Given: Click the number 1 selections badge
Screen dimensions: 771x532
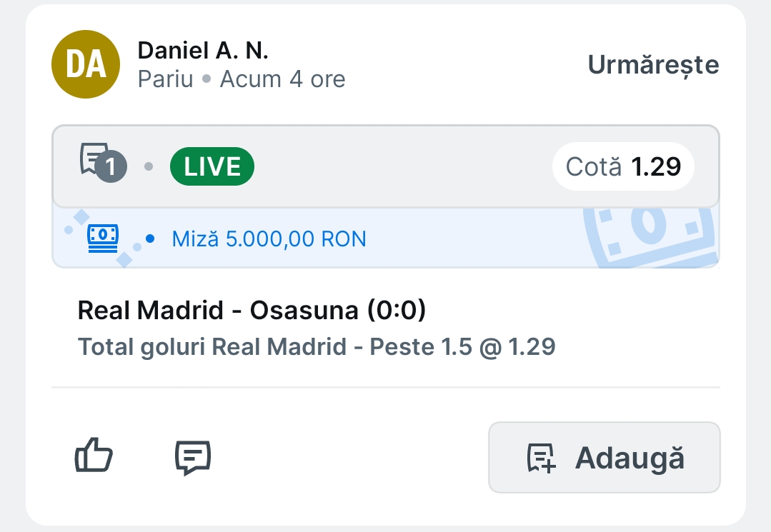Looking at the screenshot, I should [x=111, y=166].
